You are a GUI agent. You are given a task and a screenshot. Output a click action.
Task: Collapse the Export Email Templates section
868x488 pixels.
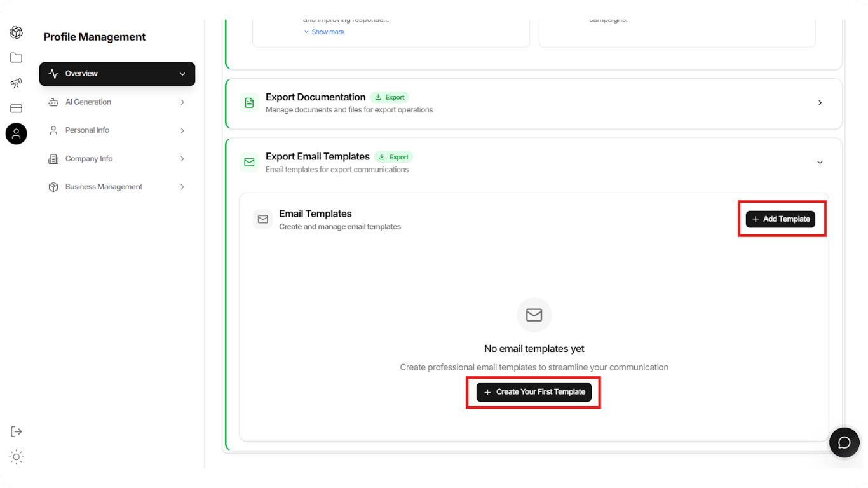point(820,162)
